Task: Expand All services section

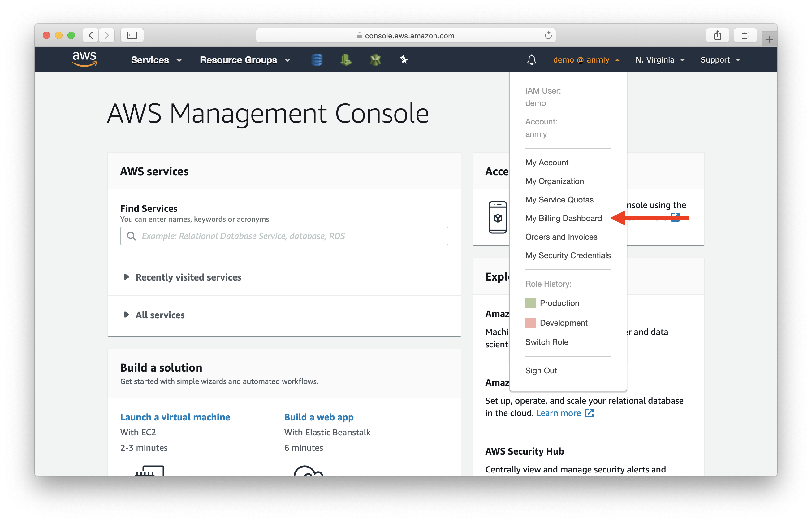Action: [x=154, y=315]
